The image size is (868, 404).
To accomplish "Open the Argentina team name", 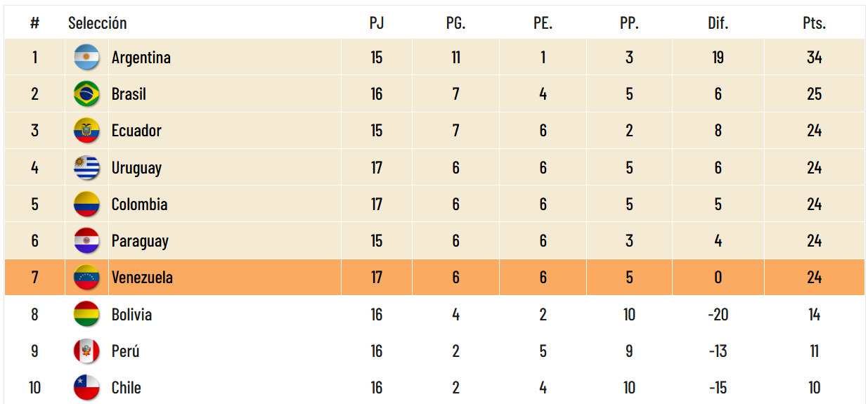I will tap(141, 58).
